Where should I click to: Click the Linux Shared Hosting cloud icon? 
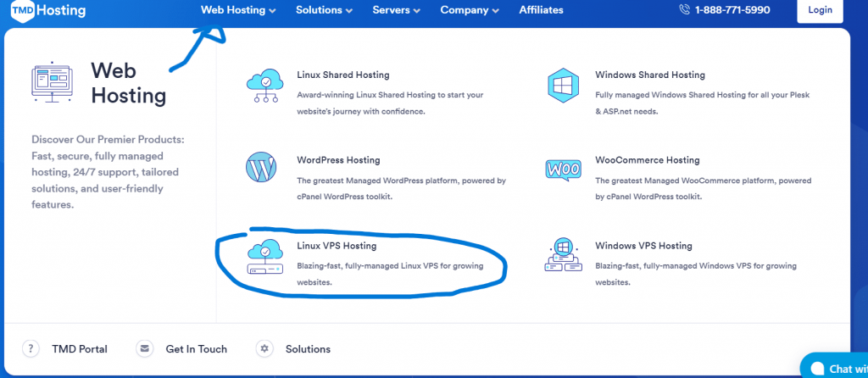266,87
